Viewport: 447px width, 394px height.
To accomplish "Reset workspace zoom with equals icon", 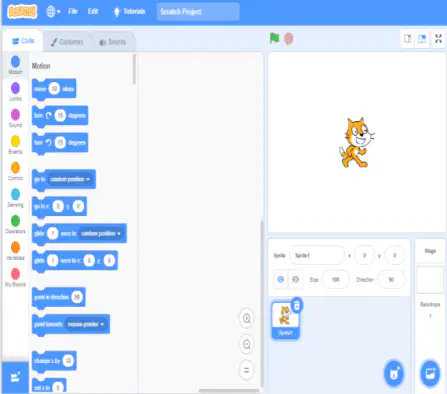I will pos(247,370).
